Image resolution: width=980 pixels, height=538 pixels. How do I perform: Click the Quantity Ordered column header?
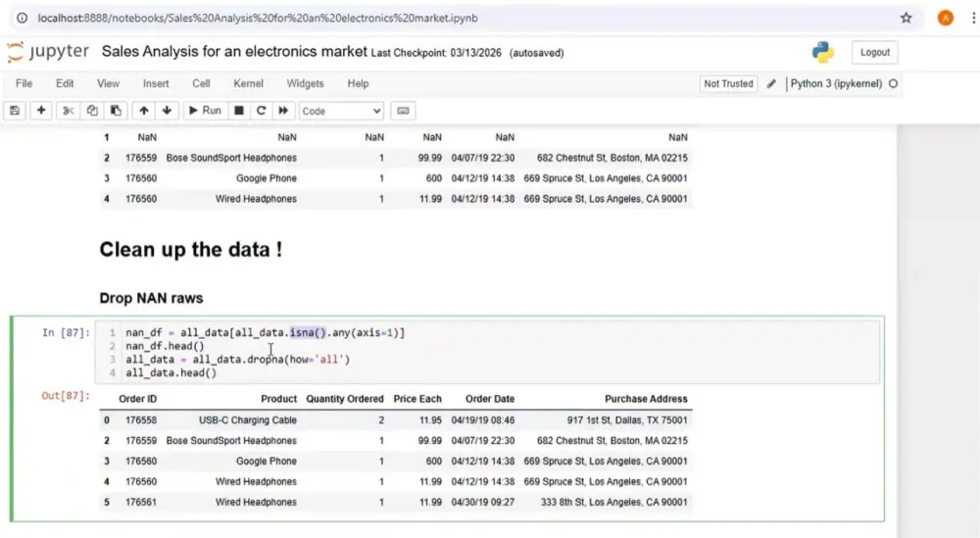(344, 399)
